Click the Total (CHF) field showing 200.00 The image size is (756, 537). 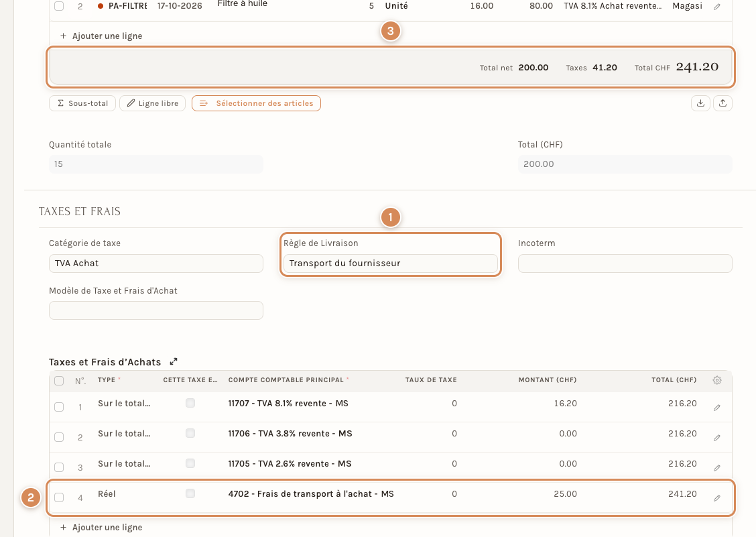(x=625, y=164)
